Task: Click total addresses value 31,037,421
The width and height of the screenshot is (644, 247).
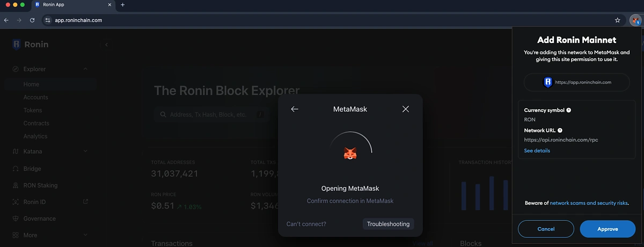Action: (174, 174)
